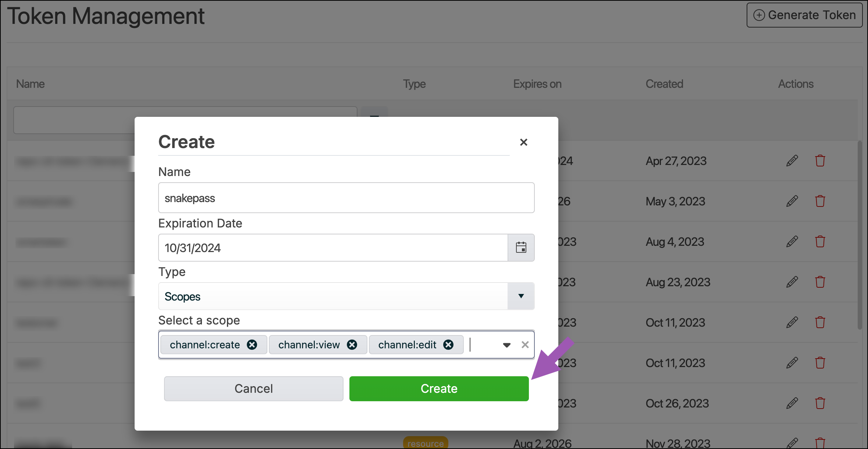The width and height of the screenshot is (868, 449).
Task: Click the green Create button
Action: tap(439, 388)
